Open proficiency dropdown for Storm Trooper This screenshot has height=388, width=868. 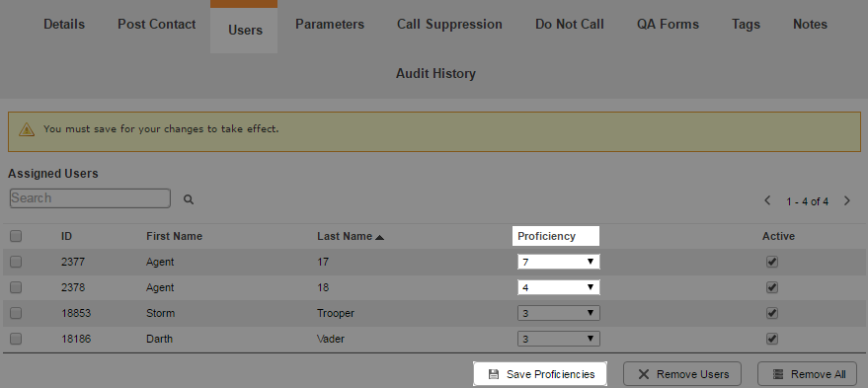pyautogui.click(x=559, y=313)
